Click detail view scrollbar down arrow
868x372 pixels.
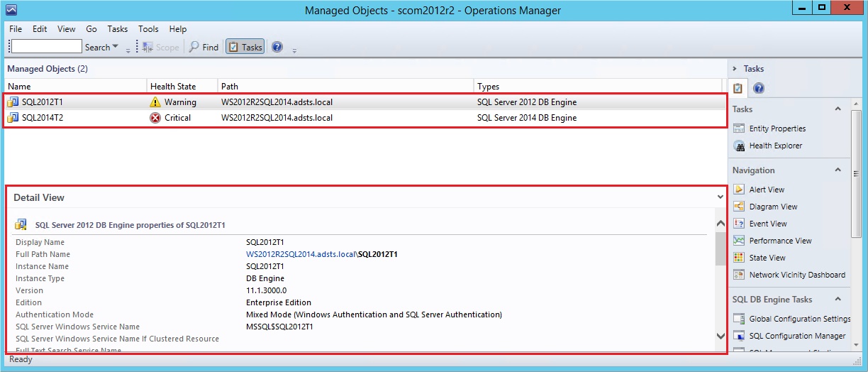[x=720, y=335]
